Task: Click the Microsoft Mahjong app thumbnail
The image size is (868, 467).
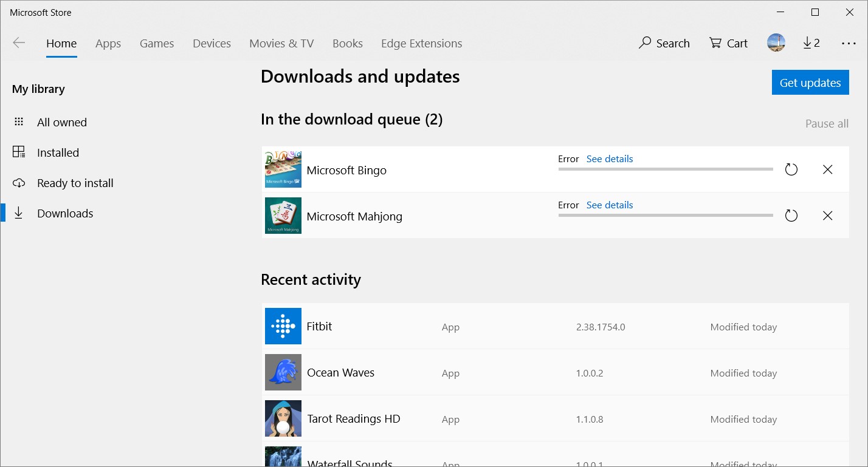Action: pos(283,216)
